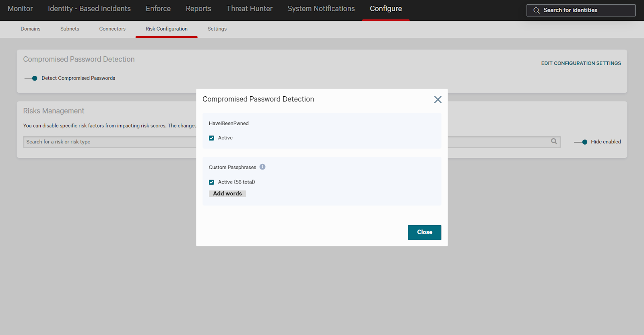644x335 pixels.
Task: Open Identity - Based Incidents menu
Action: pos(89,9)
